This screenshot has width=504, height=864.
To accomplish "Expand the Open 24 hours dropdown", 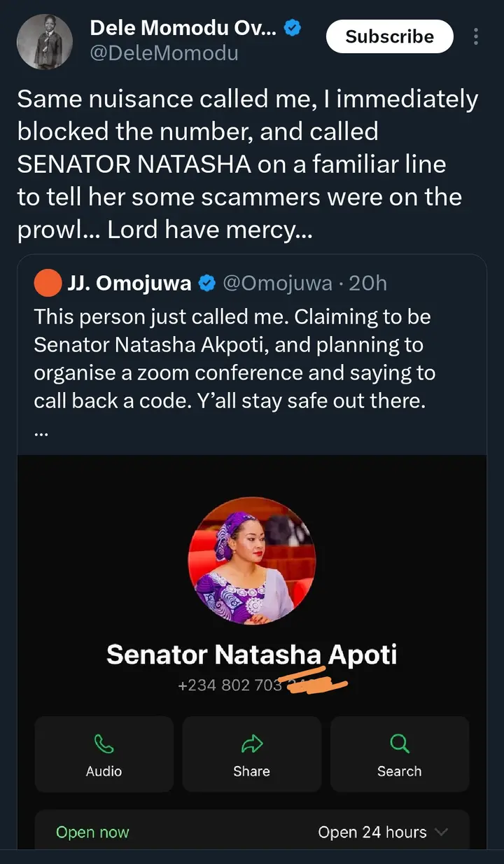I will [x=441, y=832].
